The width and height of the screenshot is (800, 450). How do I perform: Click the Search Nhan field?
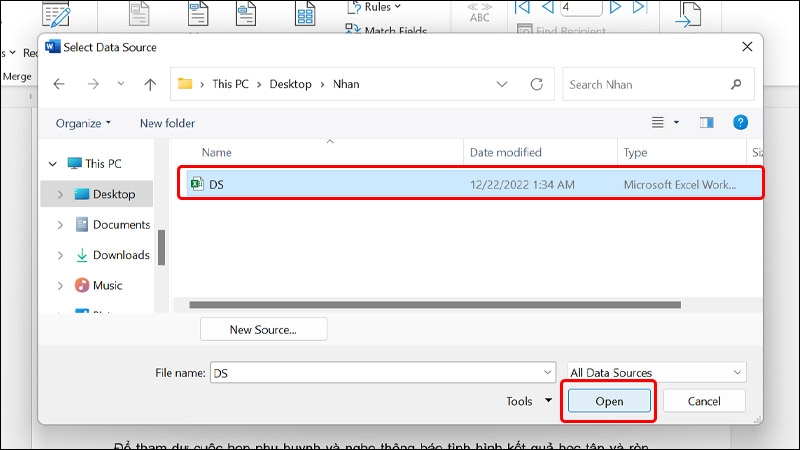coord(658,84)
